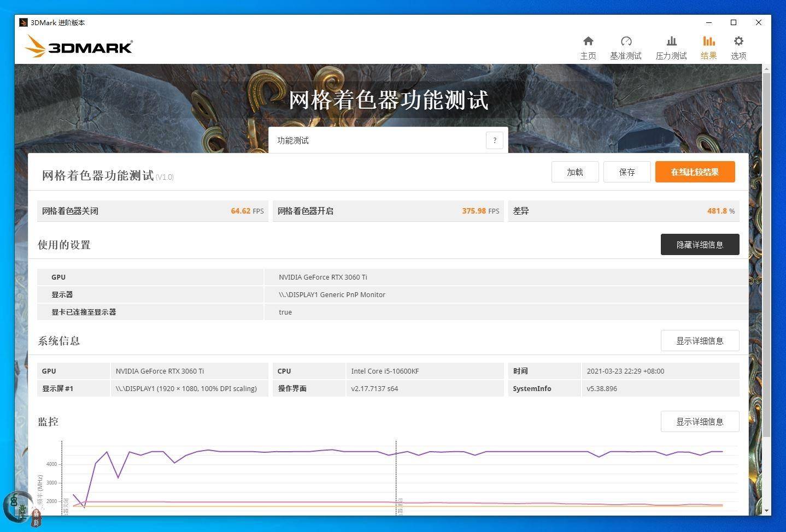Click the 3DMark logo in header
The image size is (786, 532).
pos(79,46)
